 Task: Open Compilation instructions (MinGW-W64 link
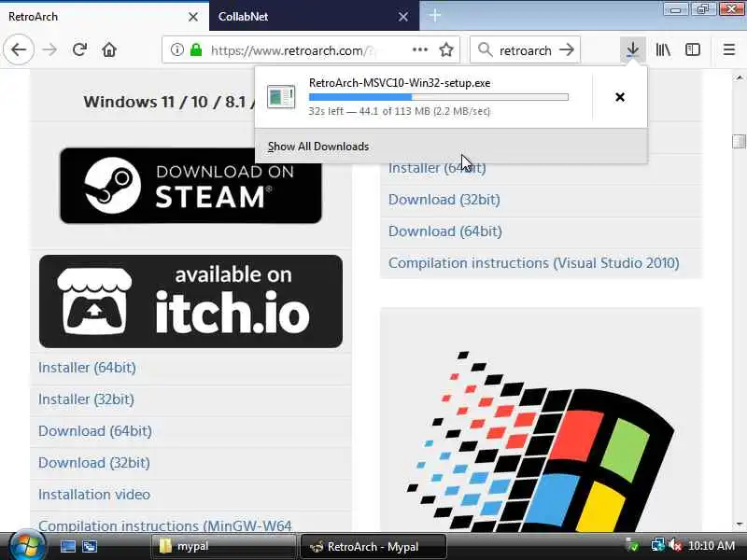tap(165, 525)
